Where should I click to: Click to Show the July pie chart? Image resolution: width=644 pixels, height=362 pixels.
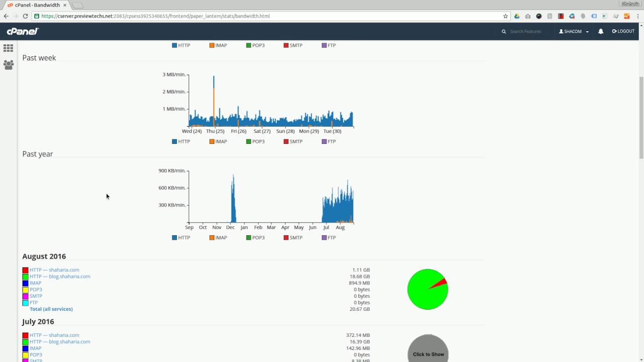click(x=428, y=348)
